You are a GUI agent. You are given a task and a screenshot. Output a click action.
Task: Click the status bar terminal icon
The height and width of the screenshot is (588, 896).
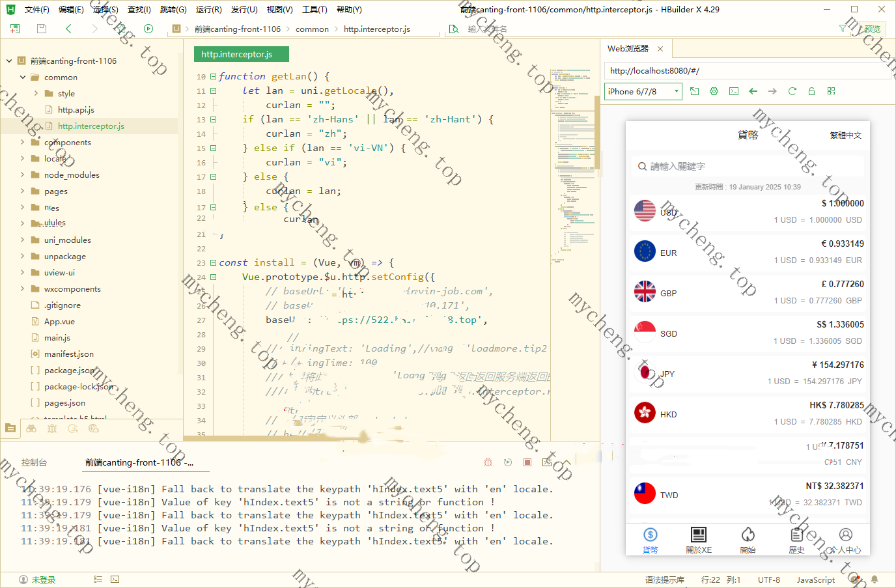coord(115,579)
